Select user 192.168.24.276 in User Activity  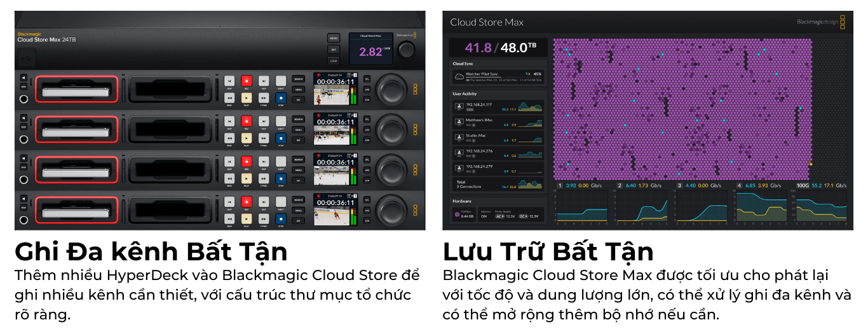point(498,153)
